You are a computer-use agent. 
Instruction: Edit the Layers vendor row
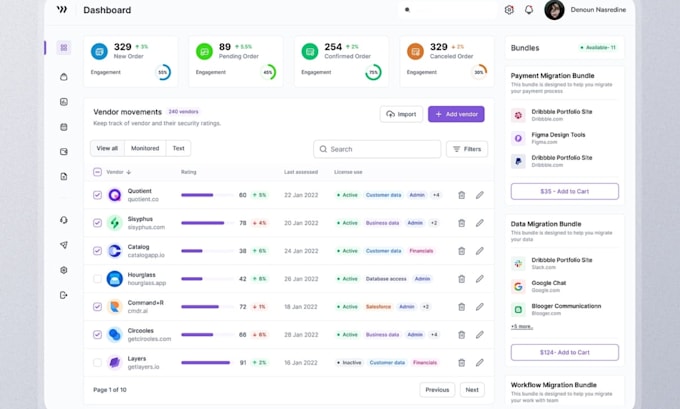click(x=479, y=363)
